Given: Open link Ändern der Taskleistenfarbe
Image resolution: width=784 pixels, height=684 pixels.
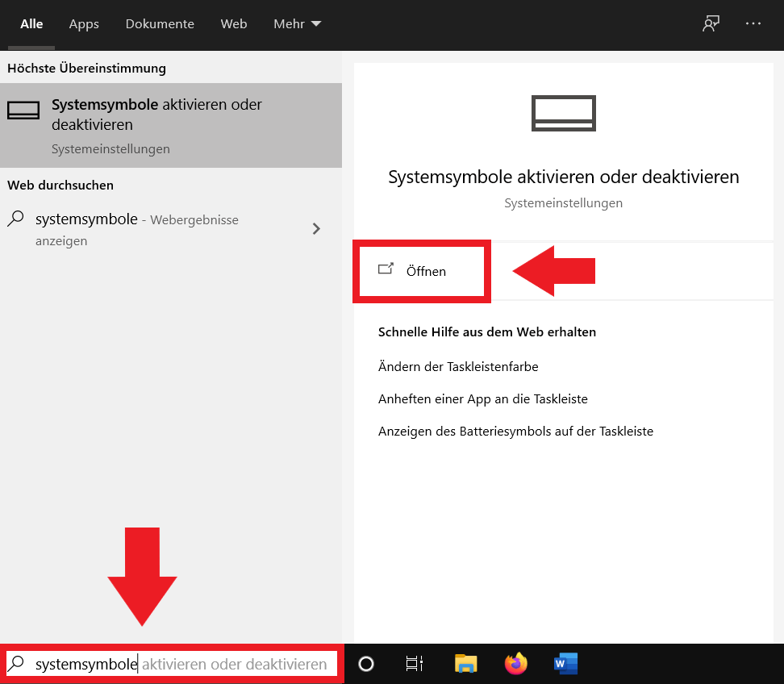Looking at the screenshot, I should point(458,367).
